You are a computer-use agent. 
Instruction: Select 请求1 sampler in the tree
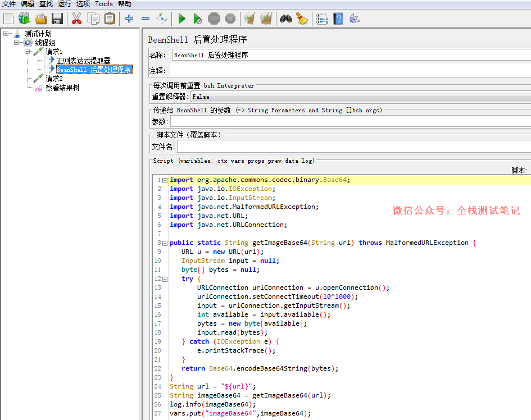54,52
